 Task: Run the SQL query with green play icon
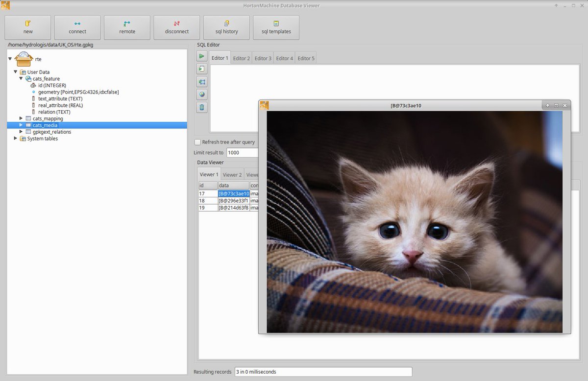tap(202, 56)
